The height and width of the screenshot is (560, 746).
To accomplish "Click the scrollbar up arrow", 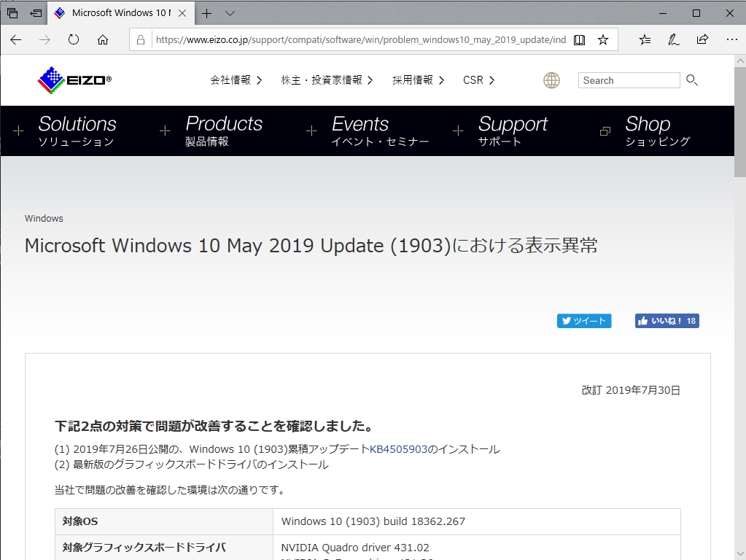I will (740, 61).
